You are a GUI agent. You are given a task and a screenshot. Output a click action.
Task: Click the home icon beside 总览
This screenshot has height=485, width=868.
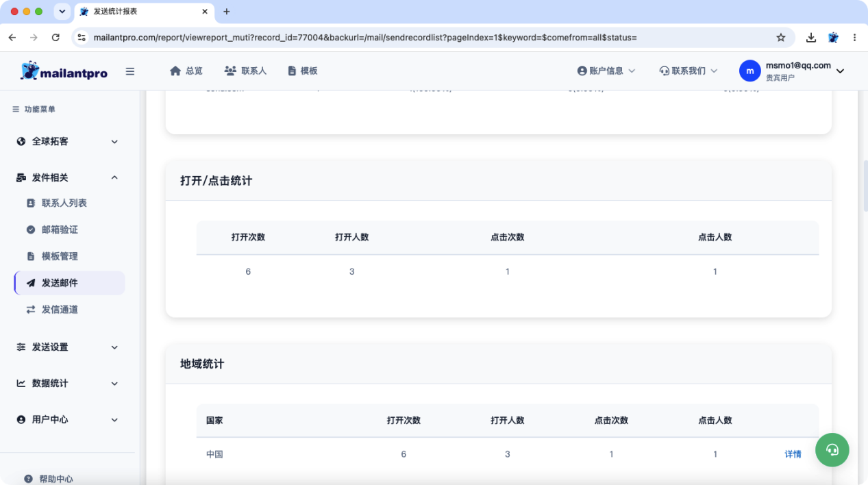pos(175,71)
